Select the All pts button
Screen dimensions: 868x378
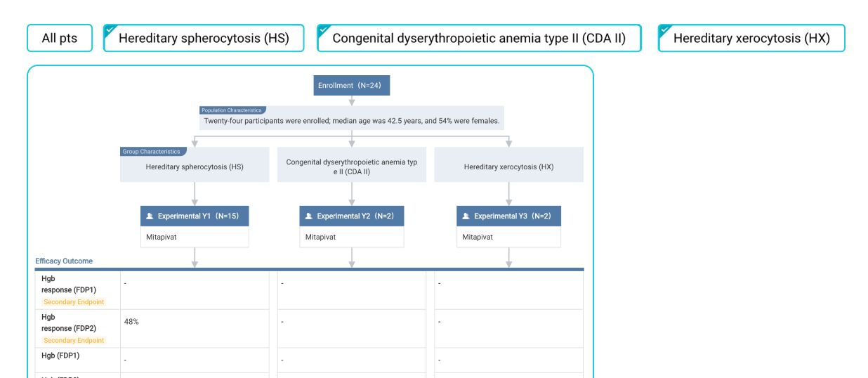click(x=60, y=38)
